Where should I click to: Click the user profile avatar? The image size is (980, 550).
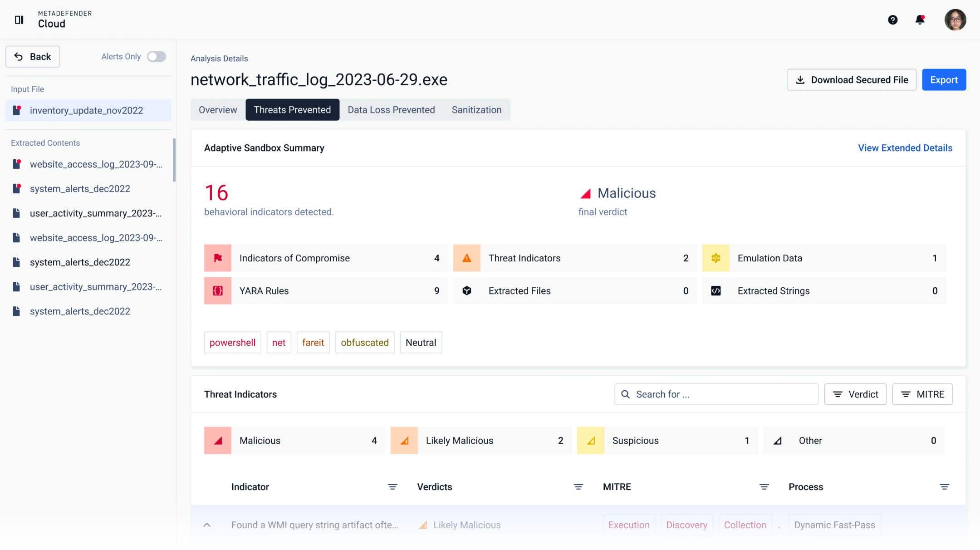955,20
